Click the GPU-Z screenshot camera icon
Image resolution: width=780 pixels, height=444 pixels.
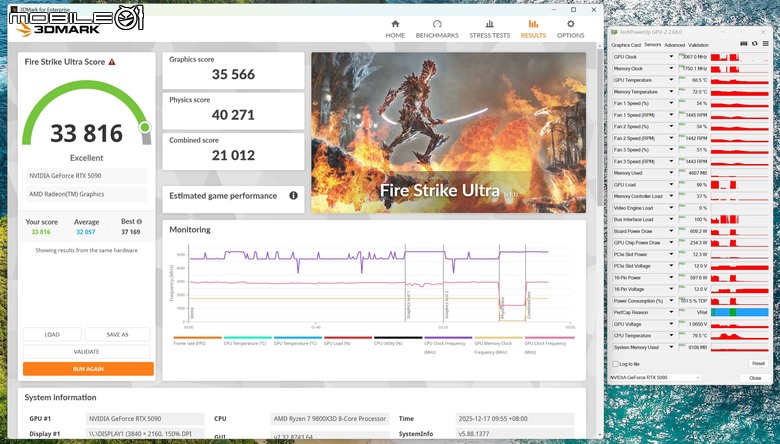tap(744, 44)
